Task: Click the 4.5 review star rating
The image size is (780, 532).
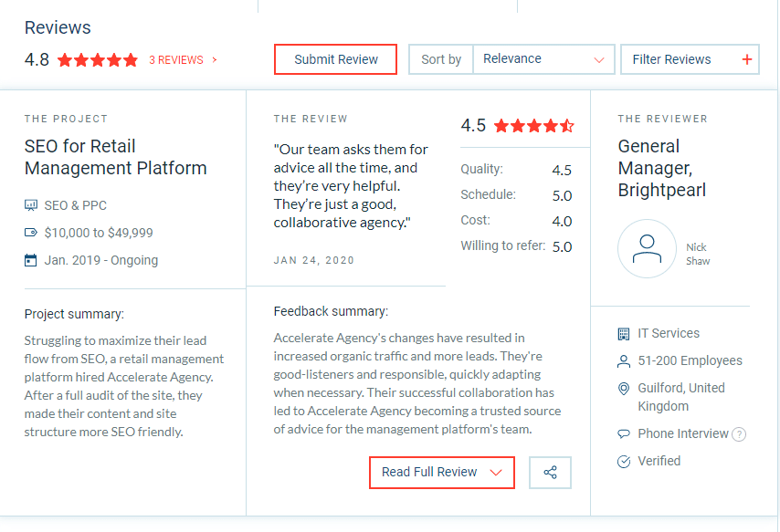Action: [534, 126]
